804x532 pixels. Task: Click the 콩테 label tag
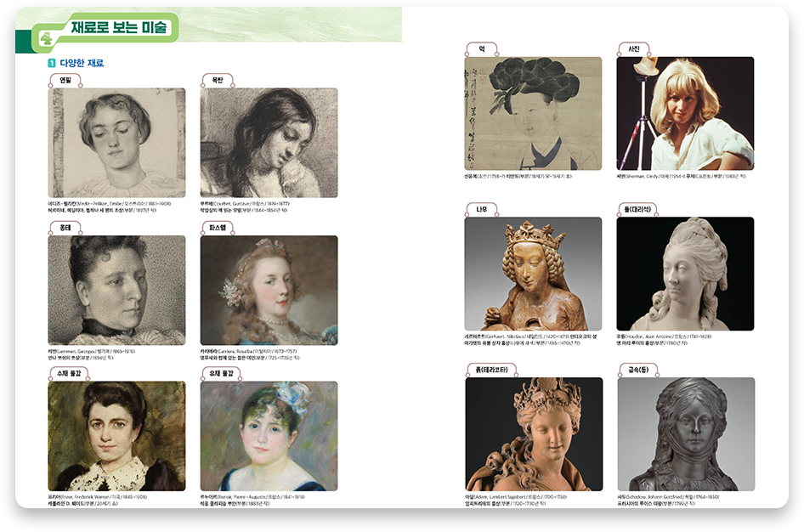65,228
